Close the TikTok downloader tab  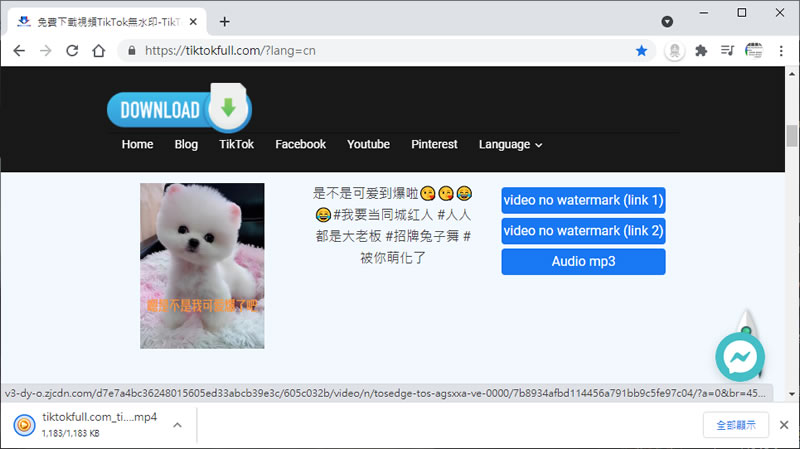[193, 21]
